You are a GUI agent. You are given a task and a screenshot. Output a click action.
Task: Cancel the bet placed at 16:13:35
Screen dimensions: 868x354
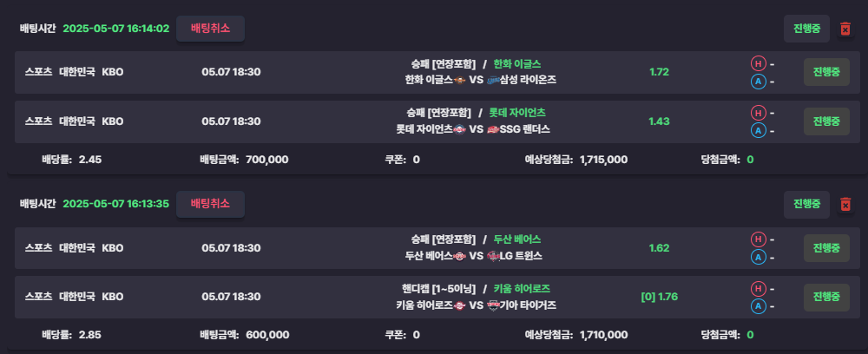[x=210, y=204]
